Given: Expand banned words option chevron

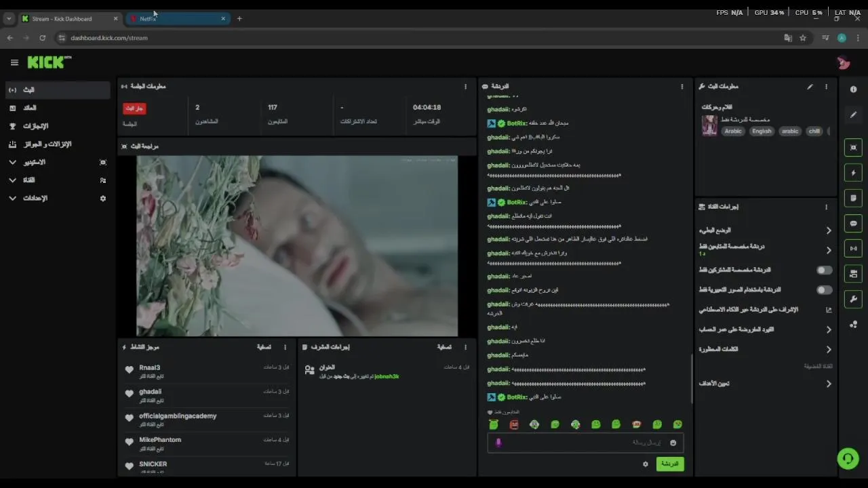Looking at the screenshot, I should pos(829,350).
